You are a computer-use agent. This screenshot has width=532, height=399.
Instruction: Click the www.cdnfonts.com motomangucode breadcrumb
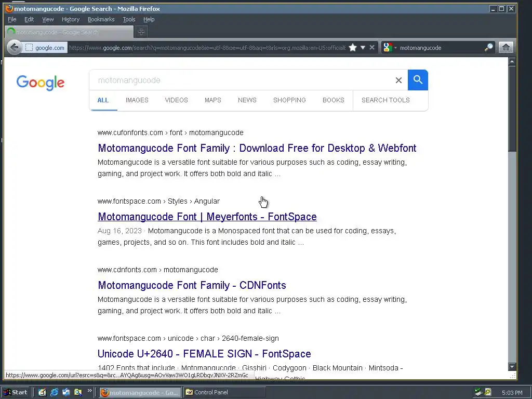(x=158, y=270)
